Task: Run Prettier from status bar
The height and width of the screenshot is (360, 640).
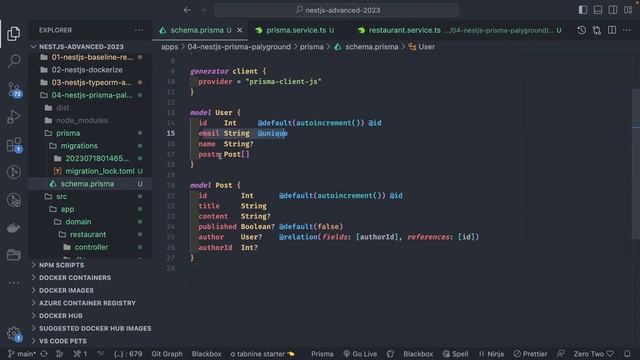Action: [530, 354]
